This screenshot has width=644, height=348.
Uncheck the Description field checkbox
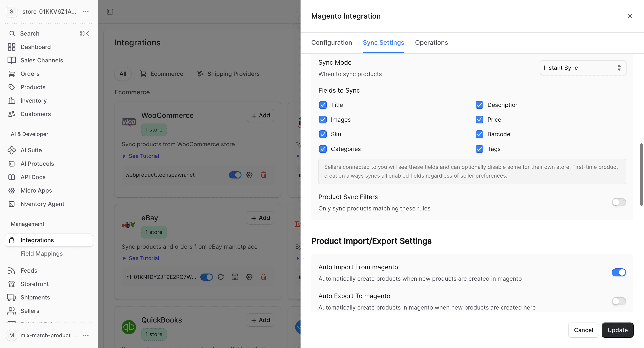479,105
